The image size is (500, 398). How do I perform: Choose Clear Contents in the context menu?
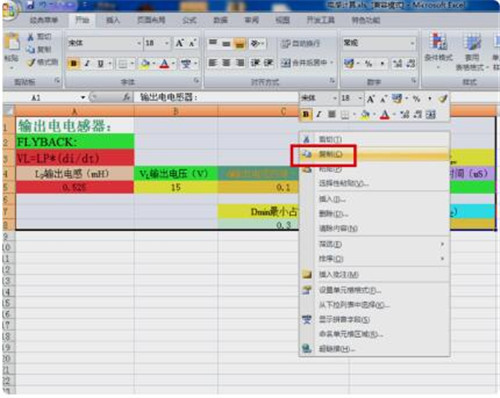tap(375, 229)
